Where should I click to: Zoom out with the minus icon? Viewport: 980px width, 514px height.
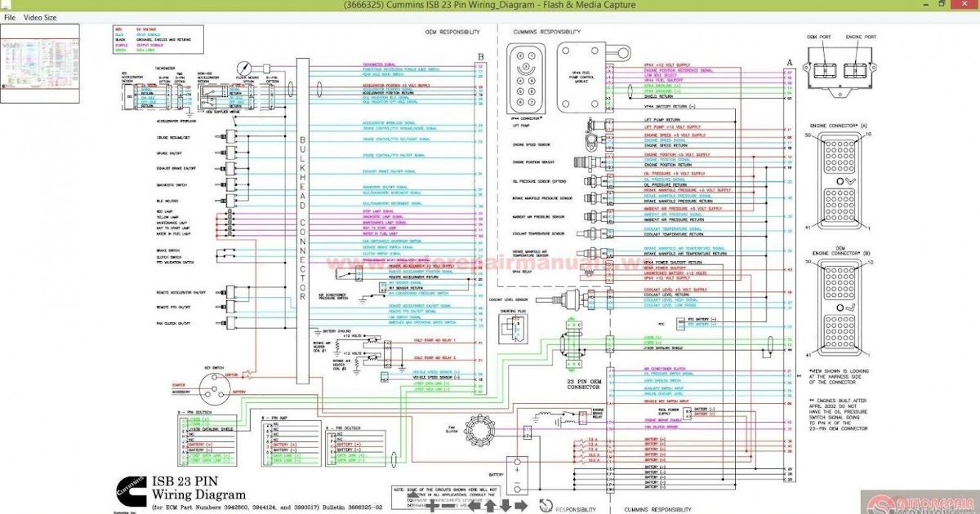tap(448, 506)
